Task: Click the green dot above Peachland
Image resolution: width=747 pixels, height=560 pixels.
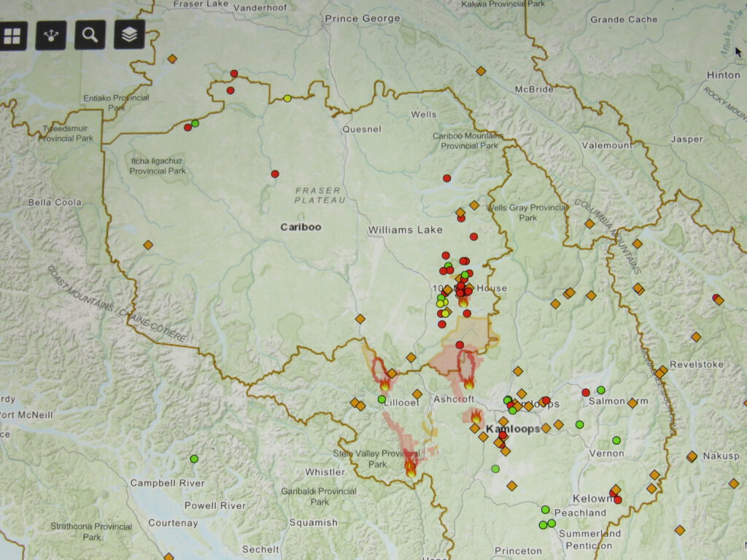Action: click(x=546, y=510)
